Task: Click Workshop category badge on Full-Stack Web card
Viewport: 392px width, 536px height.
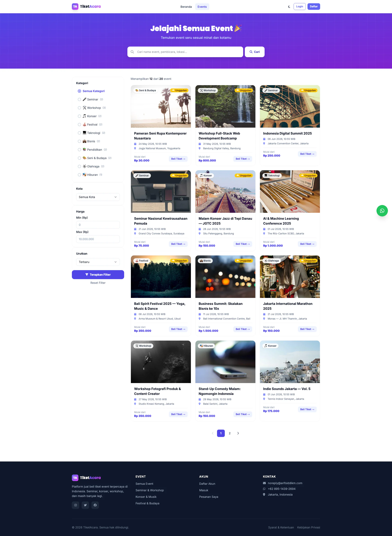Action: 208,90
